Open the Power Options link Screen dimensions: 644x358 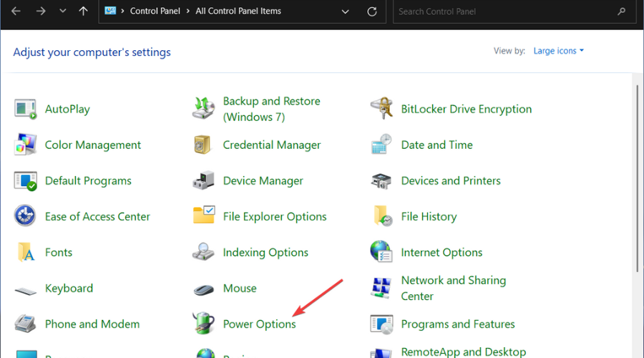pyautogui.click(x=259, y=324)
